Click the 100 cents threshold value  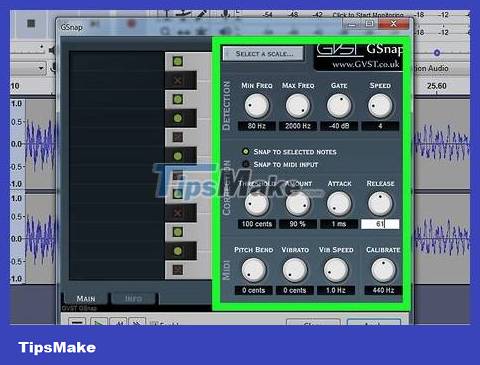tap(257, 224)
